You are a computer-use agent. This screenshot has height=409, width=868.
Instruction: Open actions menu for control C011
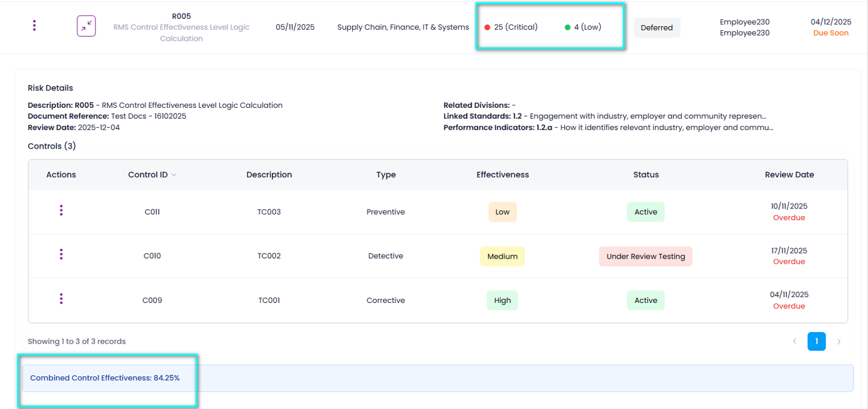click(61, 211)
